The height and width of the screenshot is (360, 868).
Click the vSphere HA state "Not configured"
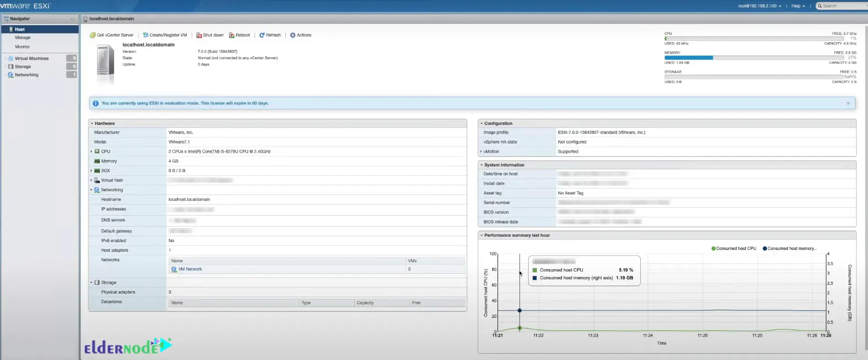572,142
